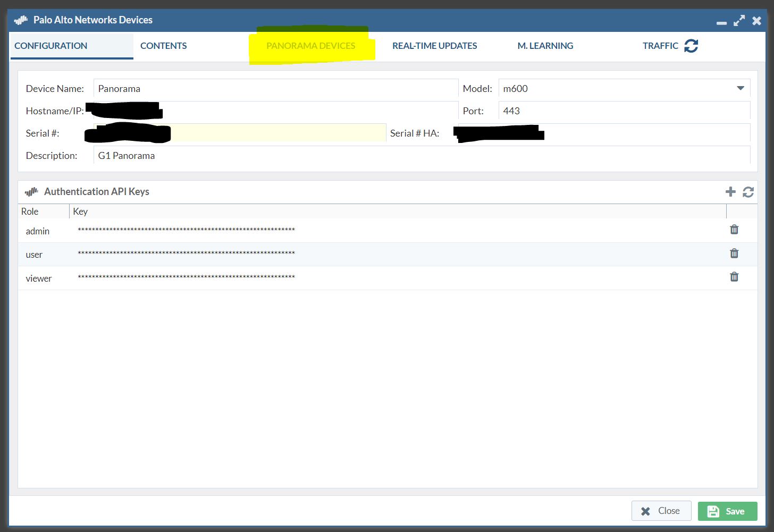Select the Real-Time Updates tab

point(434,46)
